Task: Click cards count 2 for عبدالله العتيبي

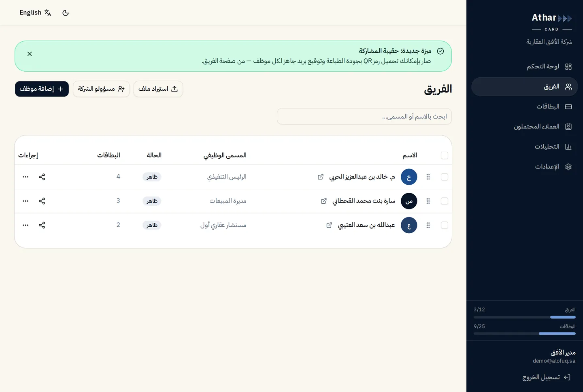Action: point(118,225)
